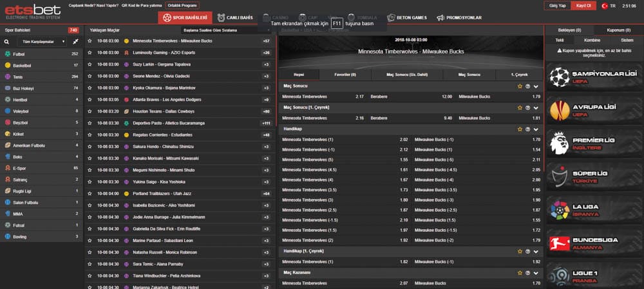Favorite the Portland Trailblazers - Utah Jazz match
This screenshot has width=644, height=289.
90,193
